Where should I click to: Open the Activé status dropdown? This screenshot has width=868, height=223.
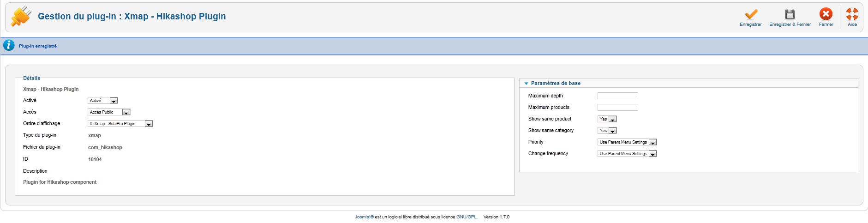click(103, 101)
